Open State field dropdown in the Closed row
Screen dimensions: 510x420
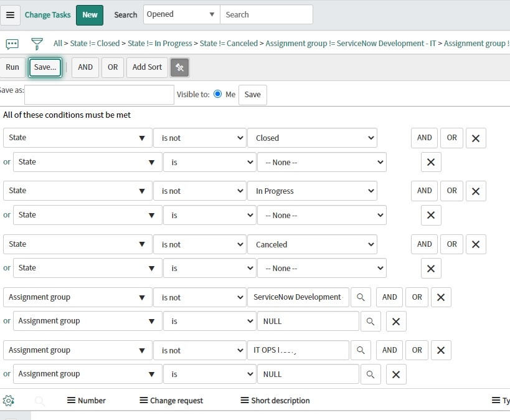[78, 138]
